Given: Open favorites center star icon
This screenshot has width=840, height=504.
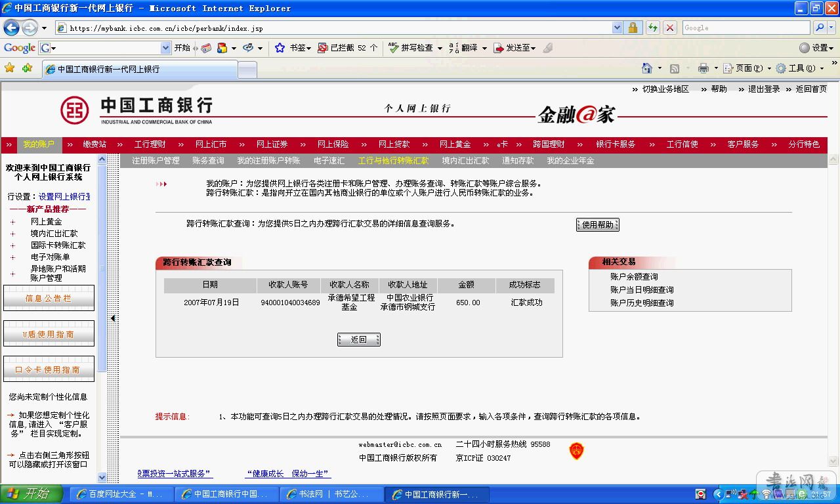Looking at the screenshot, I should [9, 68].
